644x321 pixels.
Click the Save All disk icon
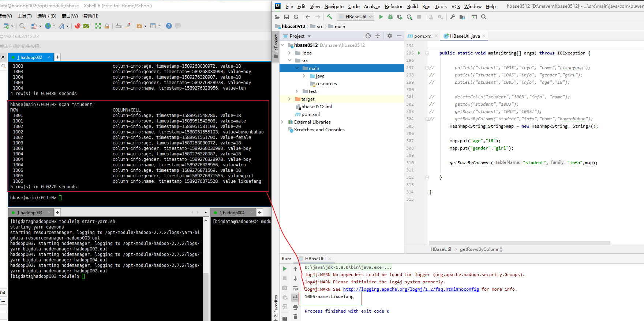[287, 17]
